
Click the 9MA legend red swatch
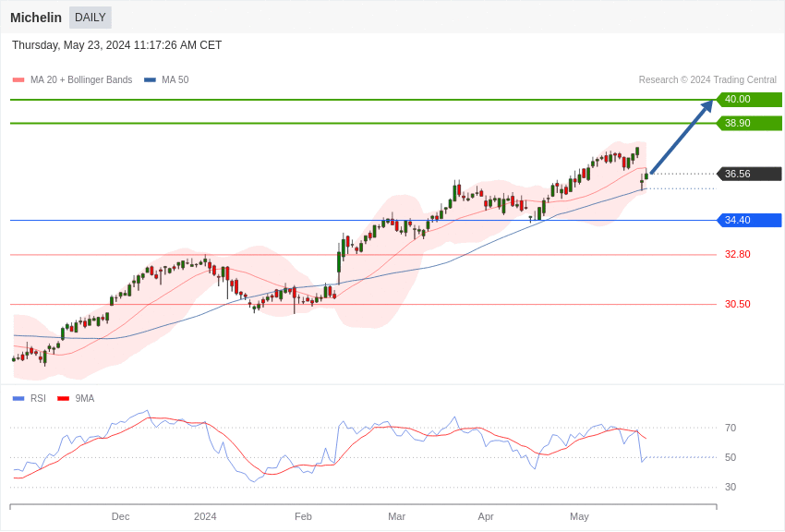point(63,399)
